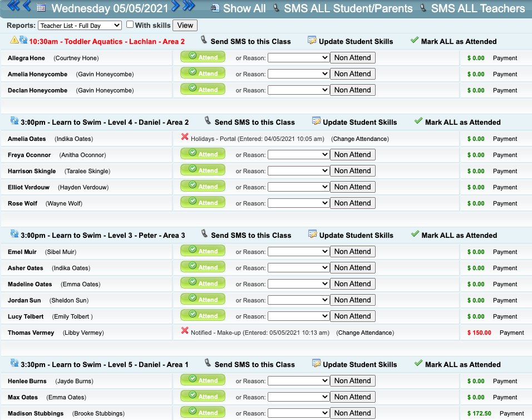The width and height of the screenshot is (532, 420).
Task: Click phone icon for Level 4 class SMS
Action: (x=208, y=120)
